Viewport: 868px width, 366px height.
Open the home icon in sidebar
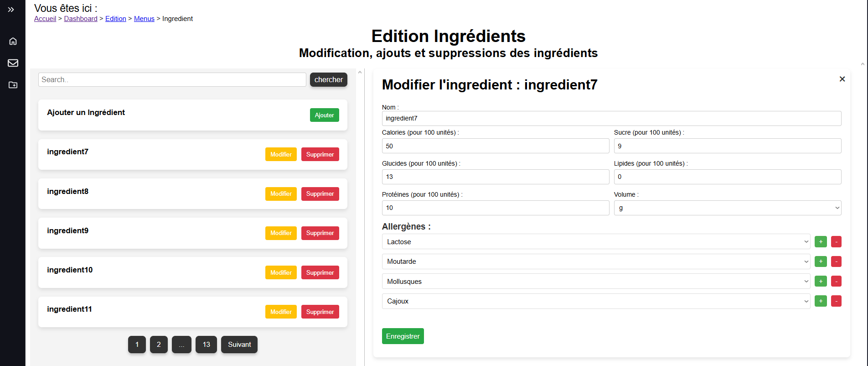[x=13, y=41]
